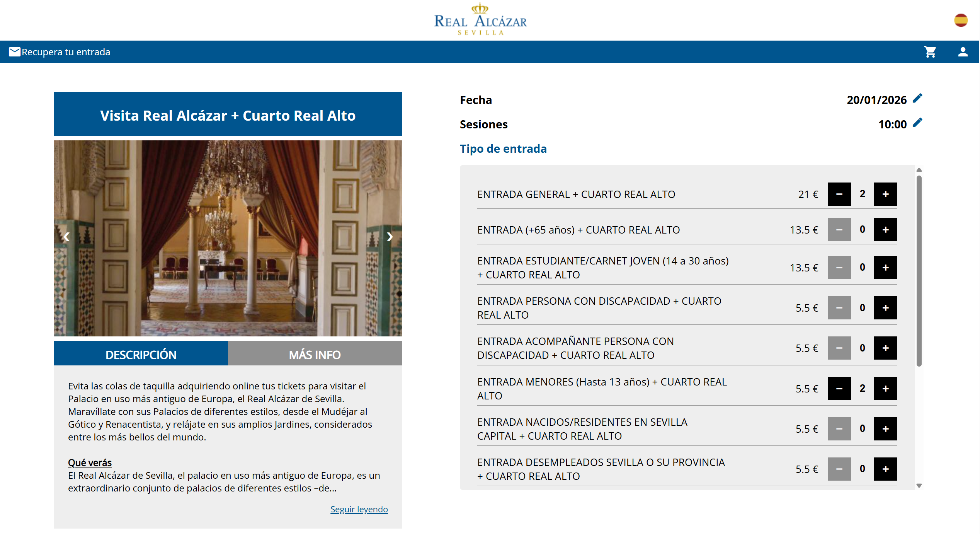Edit the 10:00 session with pencil icon
The width and height of the screenshot is (980, 534).
[x=917, y=123]
